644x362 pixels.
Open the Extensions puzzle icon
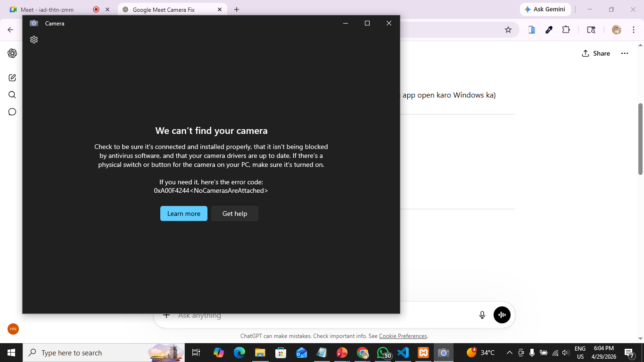click(566, 30)
